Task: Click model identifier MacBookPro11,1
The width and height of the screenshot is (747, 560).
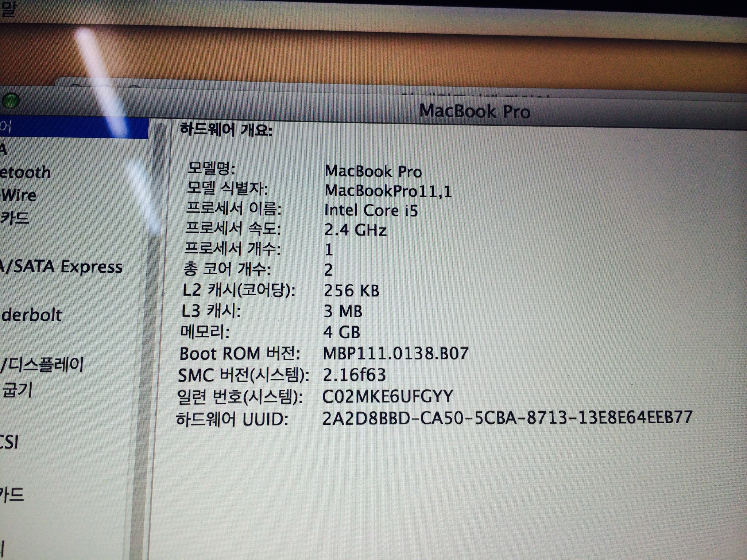Action: (x=388, y=191)
